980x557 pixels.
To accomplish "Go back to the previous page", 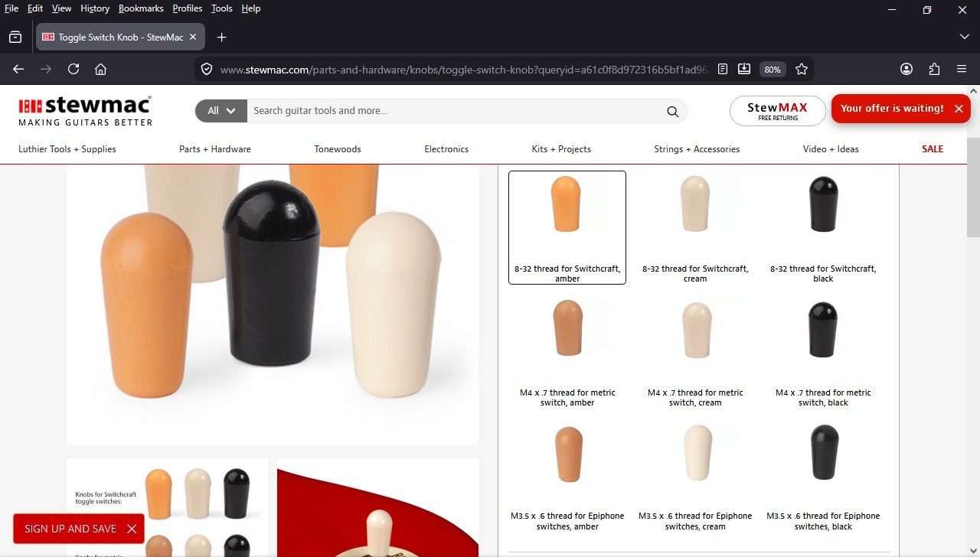I will coord(18,69).
